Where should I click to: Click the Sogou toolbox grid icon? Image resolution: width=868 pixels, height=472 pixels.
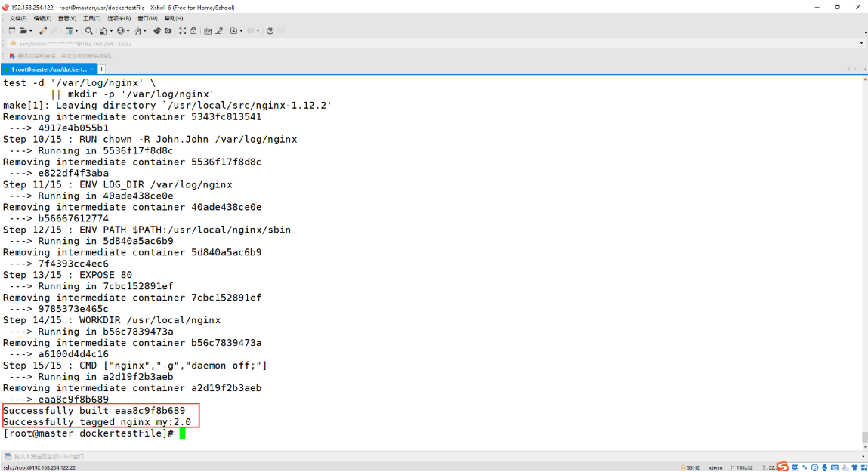pos(863,467)
